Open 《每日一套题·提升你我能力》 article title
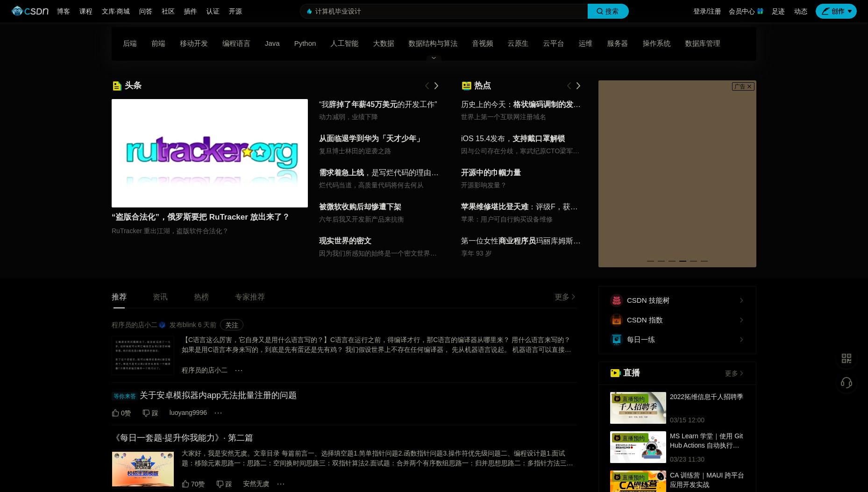Image resolution: width=868 pixels, height=492 pixels. (x=182, y=438)
